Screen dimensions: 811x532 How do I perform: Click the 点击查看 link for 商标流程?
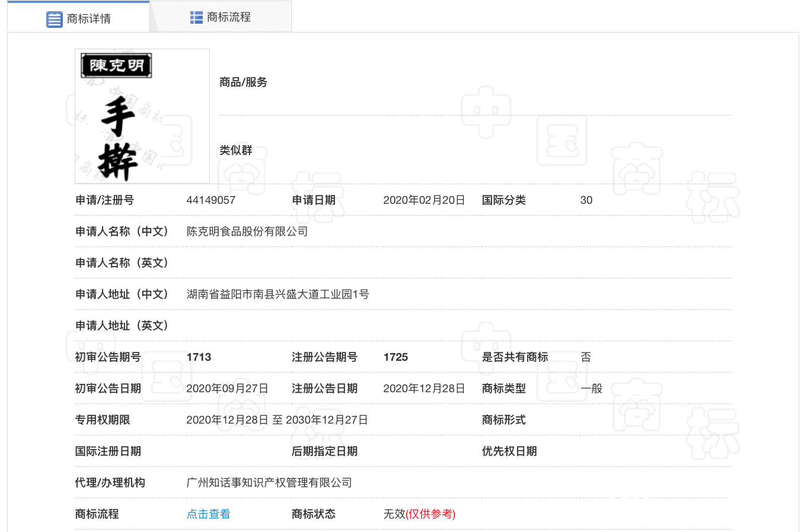(209, 514)
